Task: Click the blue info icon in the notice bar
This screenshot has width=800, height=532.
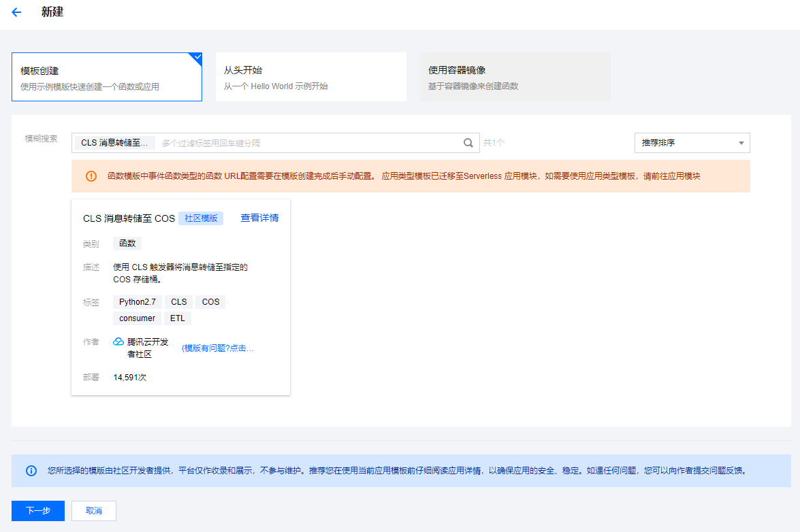Action: 31,471
